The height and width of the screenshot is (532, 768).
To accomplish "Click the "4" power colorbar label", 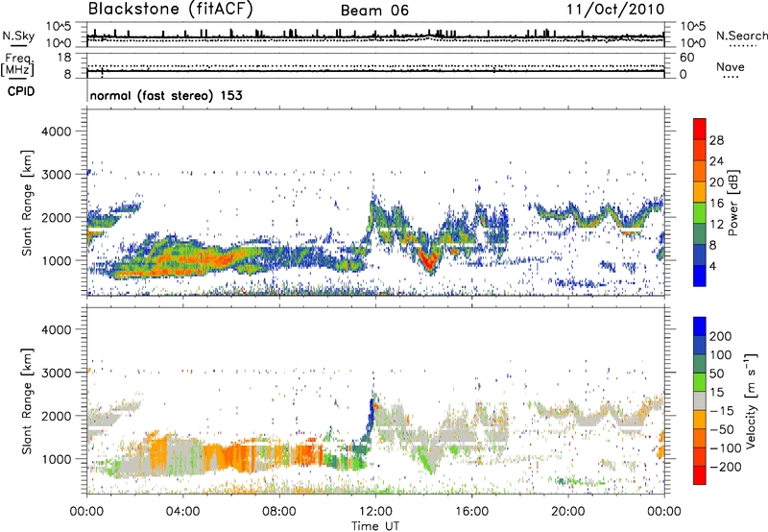I will (712, 267).
